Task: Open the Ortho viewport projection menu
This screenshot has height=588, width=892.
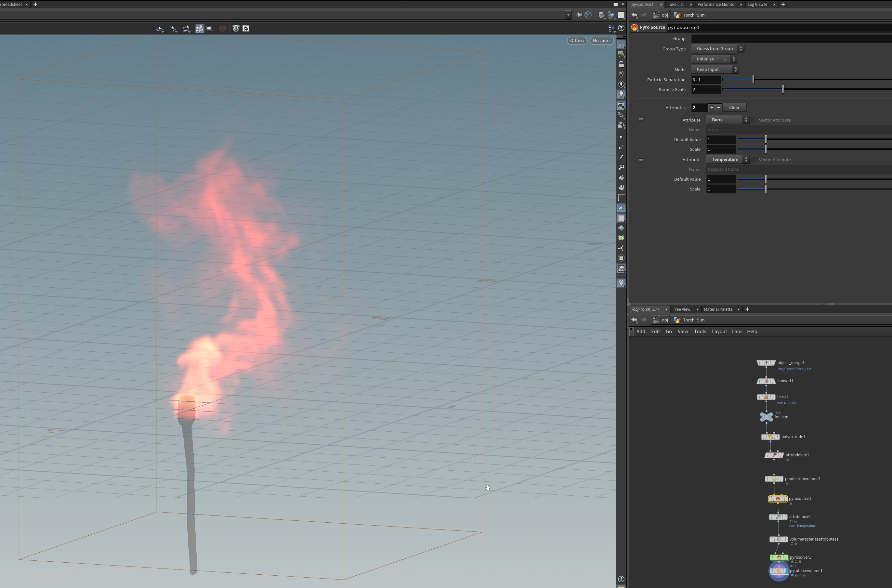Action: coord(577,41)
